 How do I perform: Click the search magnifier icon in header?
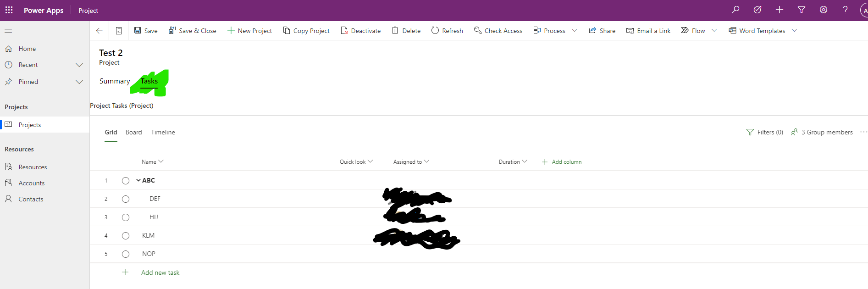coord(735,10)
